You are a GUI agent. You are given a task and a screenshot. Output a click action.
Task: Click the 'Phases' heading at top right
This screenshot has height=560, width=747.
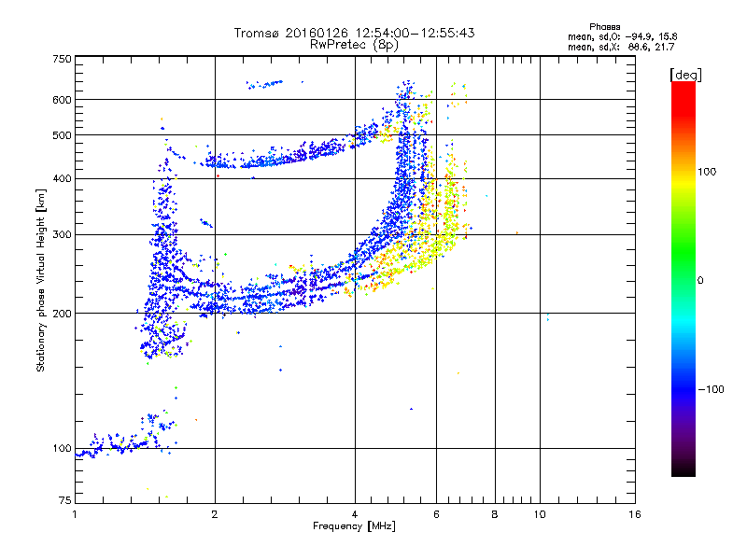[x=604, y=27]
